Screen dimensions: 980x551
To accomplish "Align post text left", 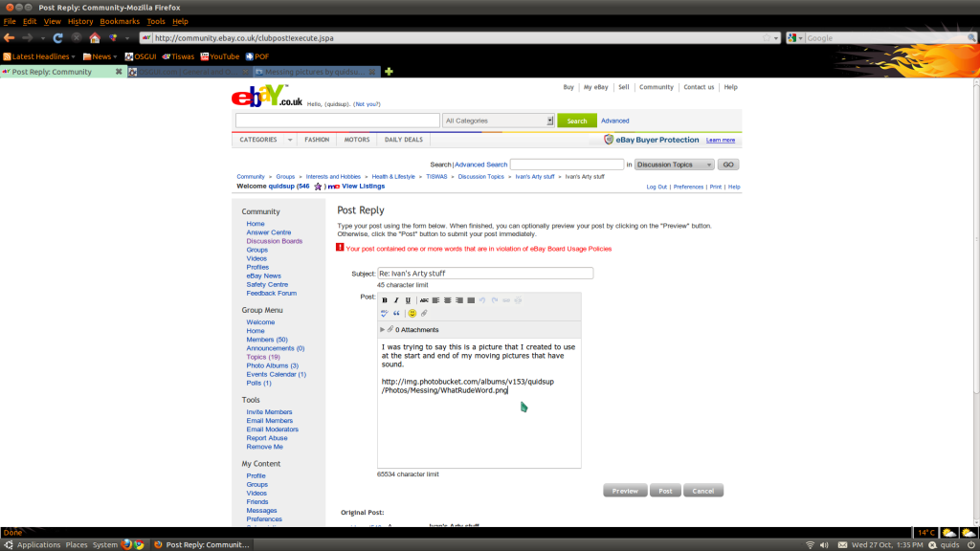I will [435, 300].
